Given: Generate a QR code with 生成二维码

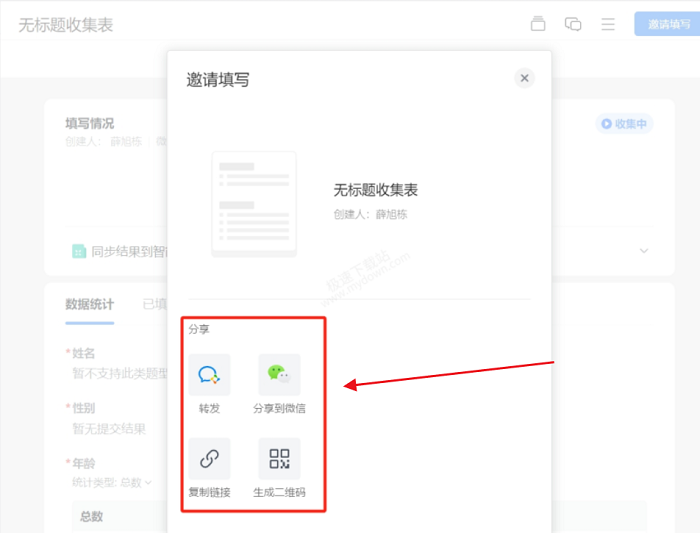Looking at the screenshot, I should click(x=279, y=459).
